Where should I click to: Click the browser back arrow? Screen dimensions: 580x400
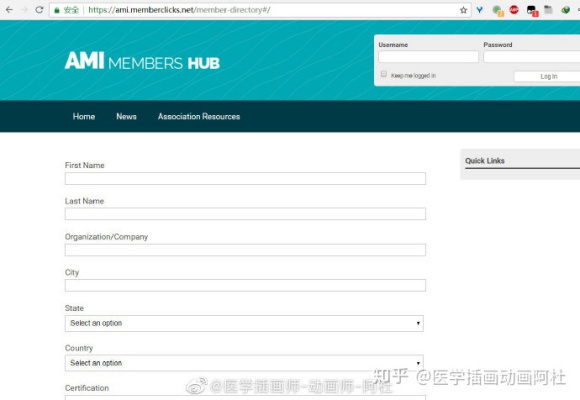(9, 10)
